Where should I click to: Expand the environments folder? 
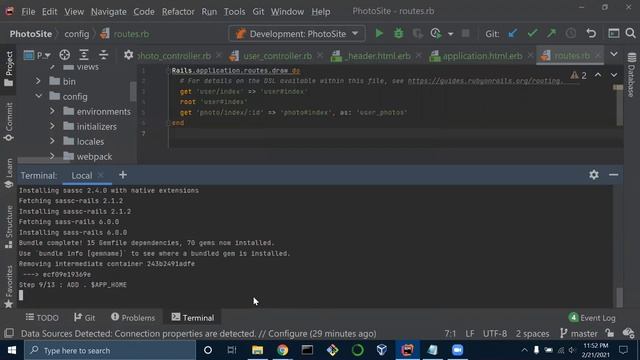pos(52,111)
